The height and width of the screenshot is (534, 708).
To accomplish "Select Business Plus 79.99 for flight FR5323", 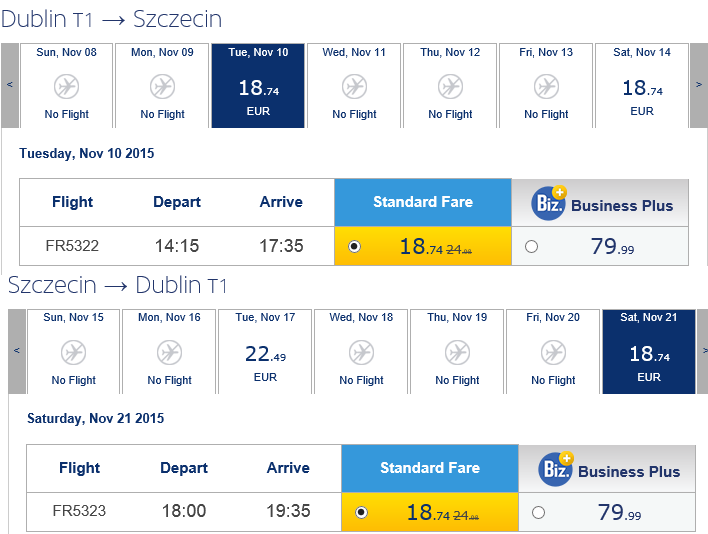I will click(x=538, y=512).
